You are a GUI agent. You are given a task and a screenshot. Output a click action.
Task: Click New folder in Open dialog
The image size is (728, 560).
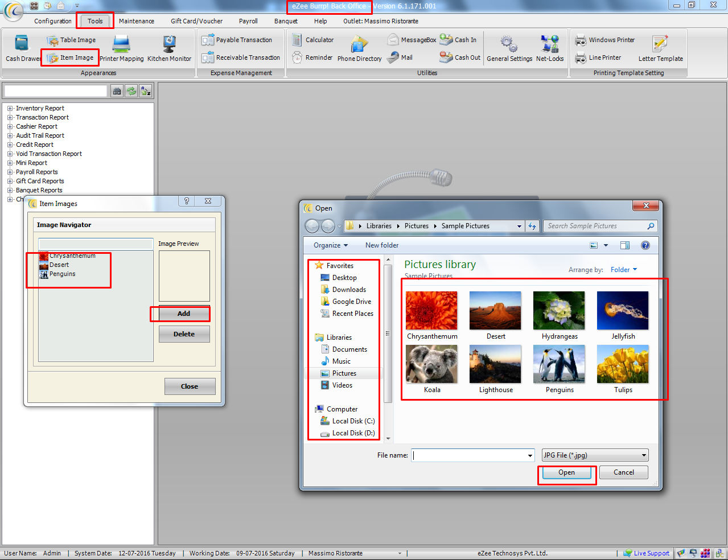click(382, 245)
